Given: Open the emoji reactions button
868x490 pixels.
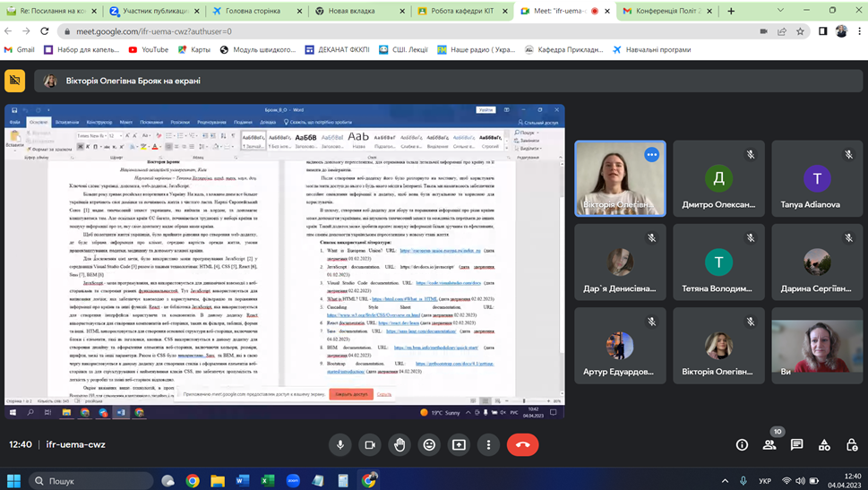Looking at the screenshot, I should click(429, 444).
